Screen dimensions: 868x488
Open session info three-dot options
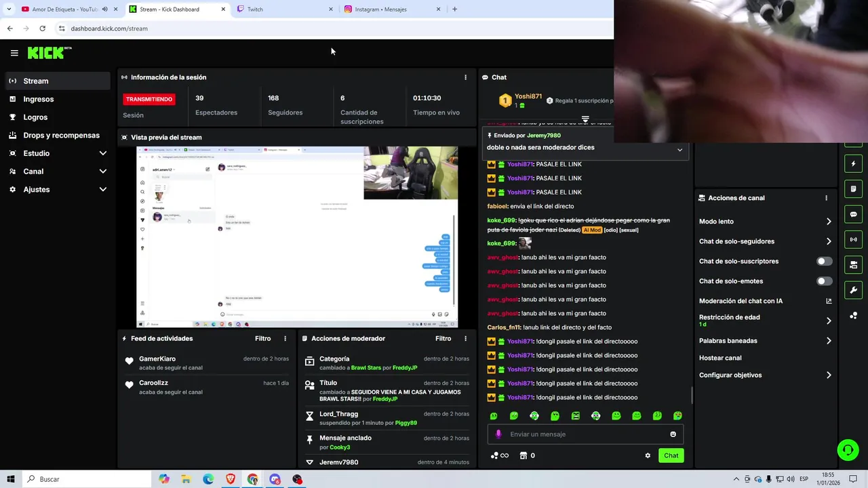[465, 77]
